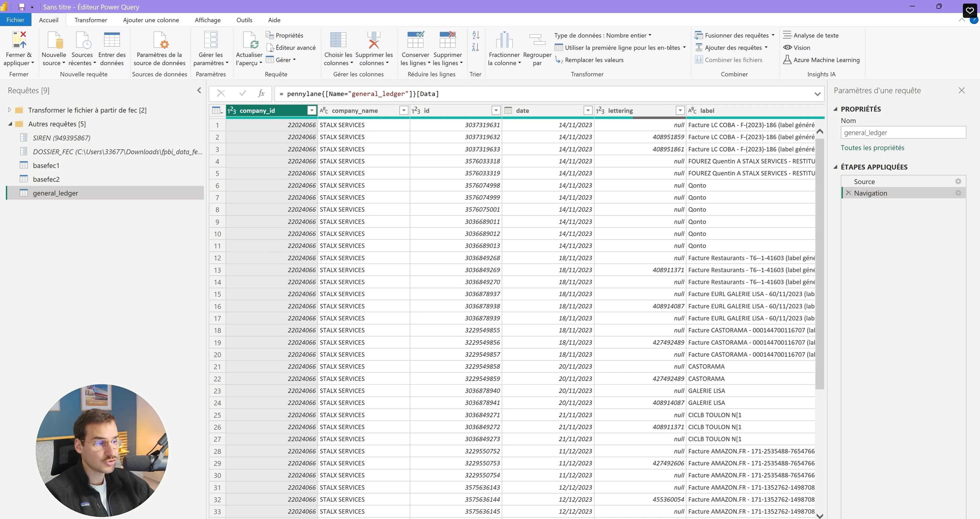Screen dimensions: 980x519
Task: Switch to the Ajouter une colonne tab
Action: 151,20
